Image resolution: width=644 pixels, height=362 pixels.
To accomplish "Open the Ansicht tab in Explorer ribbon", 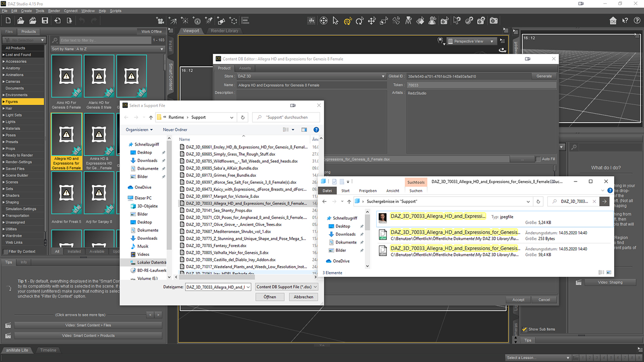I will [392, 191].
